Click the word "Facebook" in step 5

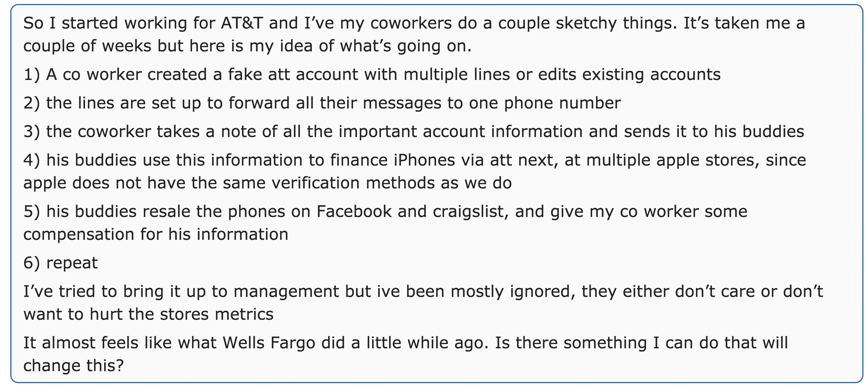[x=354, y=212]
